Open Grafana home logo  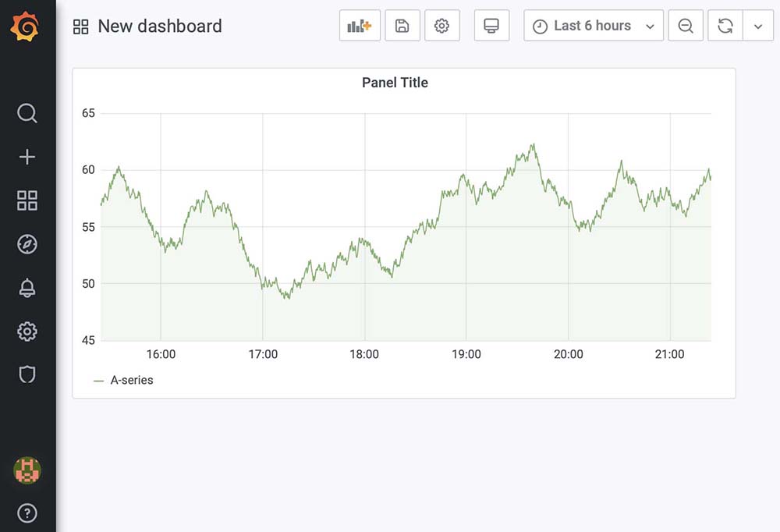(24, 27)
